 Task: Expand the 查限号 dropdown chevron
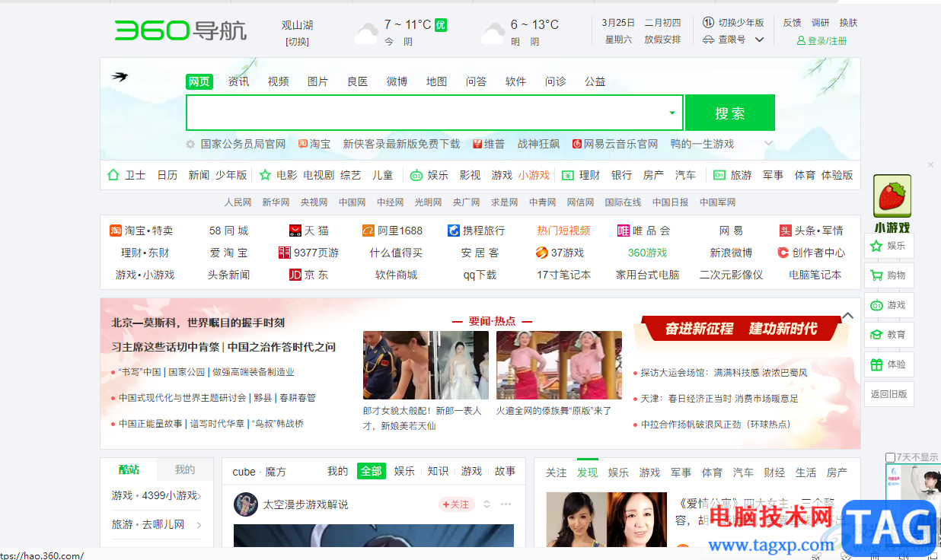(x=759, y=40)
